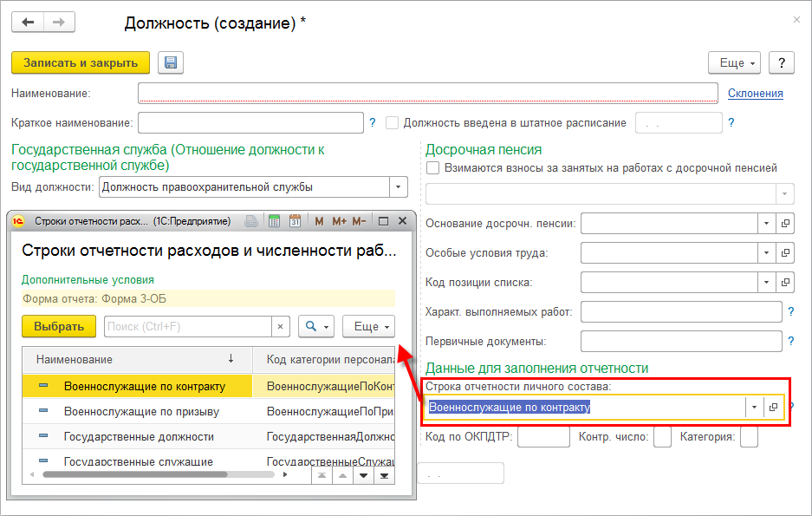Jump to last row with bottom arrow
This screenshot has height=516, width=812.
[383, 475]
